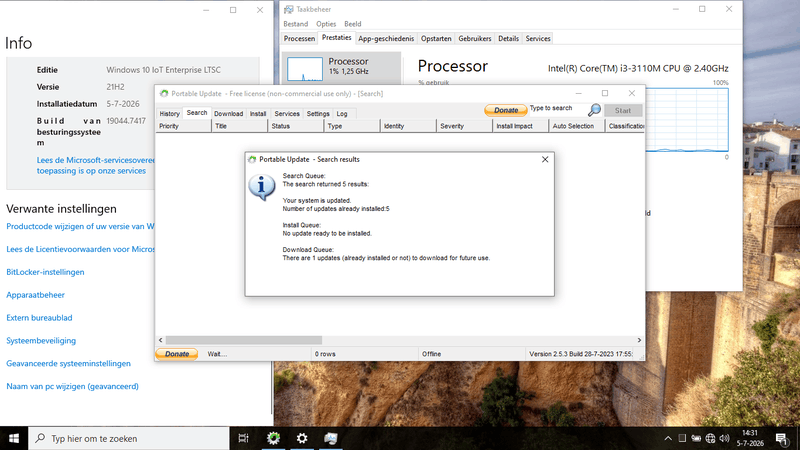Viewport: 800px width, 450px height.
Task: Open the Settings tab in Portable Update
Action: click(x=318, y=114)
